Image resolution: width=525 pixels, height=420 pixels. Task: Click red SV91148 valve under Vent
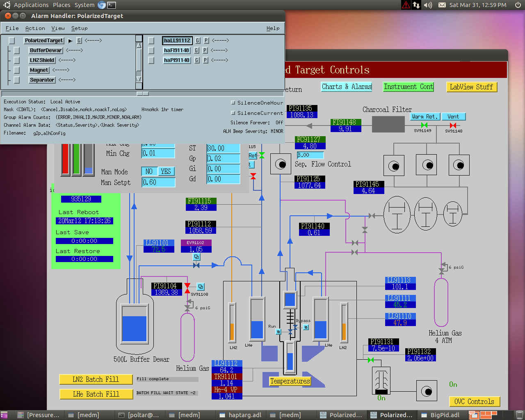click(x=453, y=125)
